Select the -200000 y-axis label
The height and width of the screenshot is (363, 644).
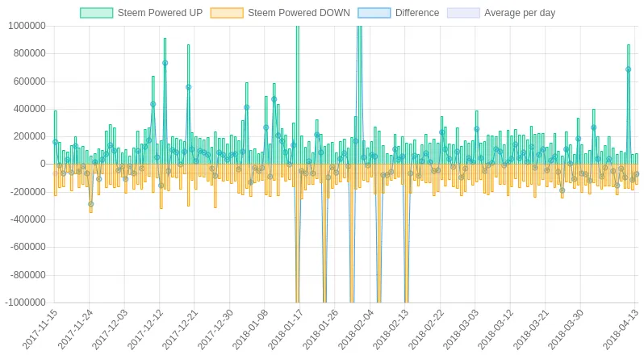pyautogui.click(x=27, y=192)
